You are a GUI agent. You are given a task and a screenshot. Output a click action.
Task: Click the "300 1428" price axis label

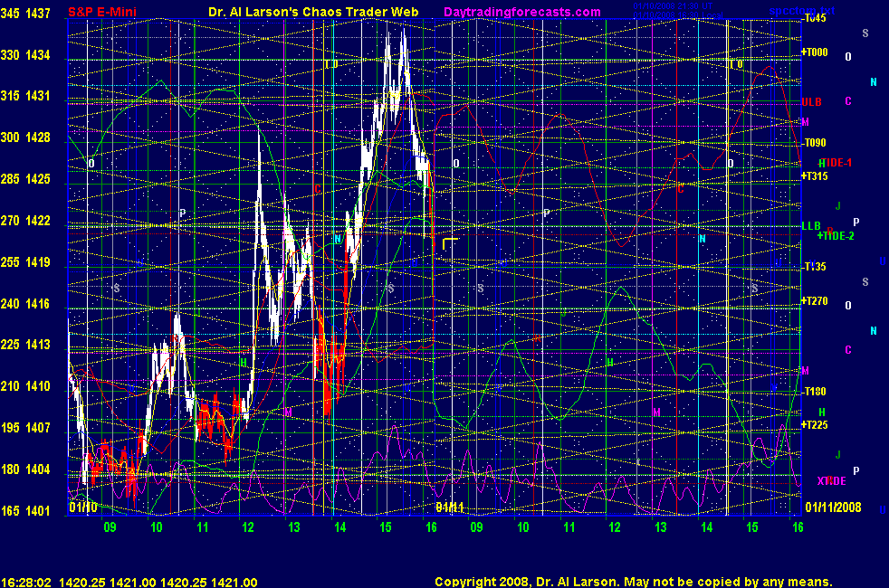click(25, 138)
